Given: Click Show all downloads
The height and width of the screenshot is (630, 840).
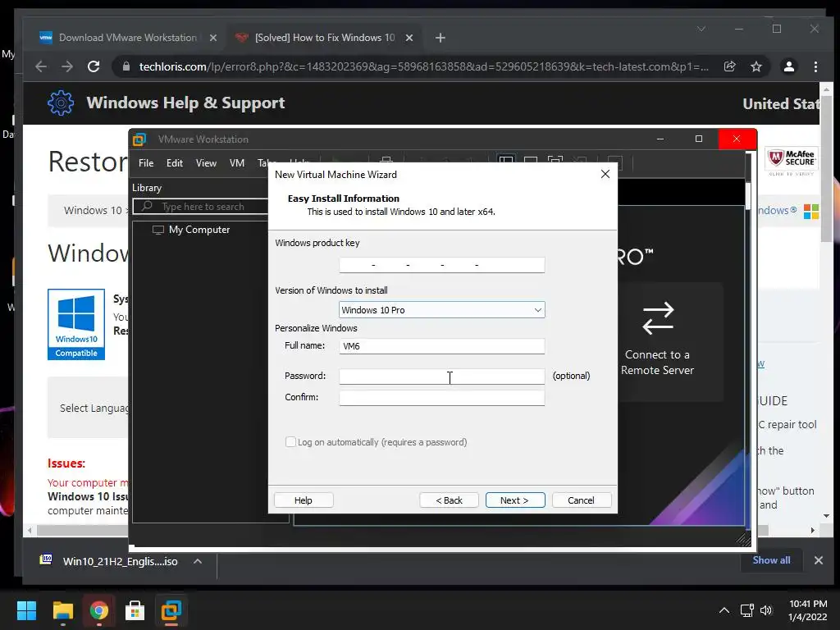Looking at the screenshot, I should 771,559.
